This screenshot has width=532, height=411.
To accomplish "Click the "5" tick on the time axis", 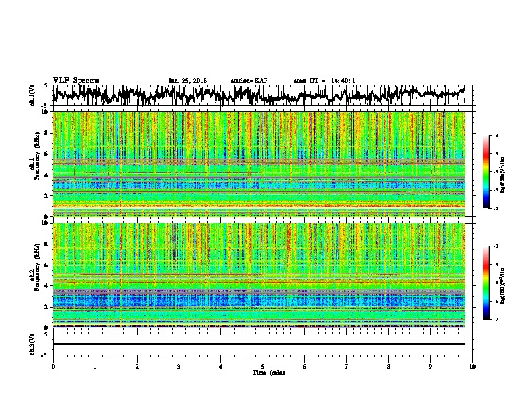I will coord(263,367).
